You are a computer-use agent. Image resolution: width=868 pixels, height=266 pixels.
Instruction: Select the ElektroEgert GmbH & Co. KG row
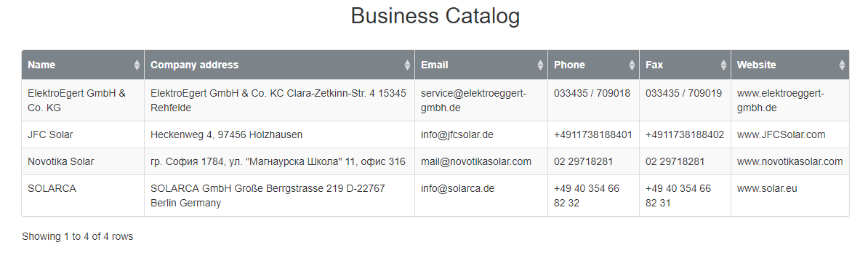[x=435, y=100]
